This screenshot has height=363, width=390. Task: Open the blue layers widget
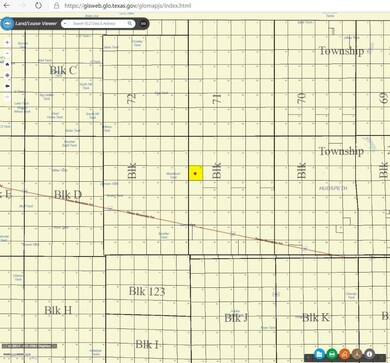[x=319, y=354]
